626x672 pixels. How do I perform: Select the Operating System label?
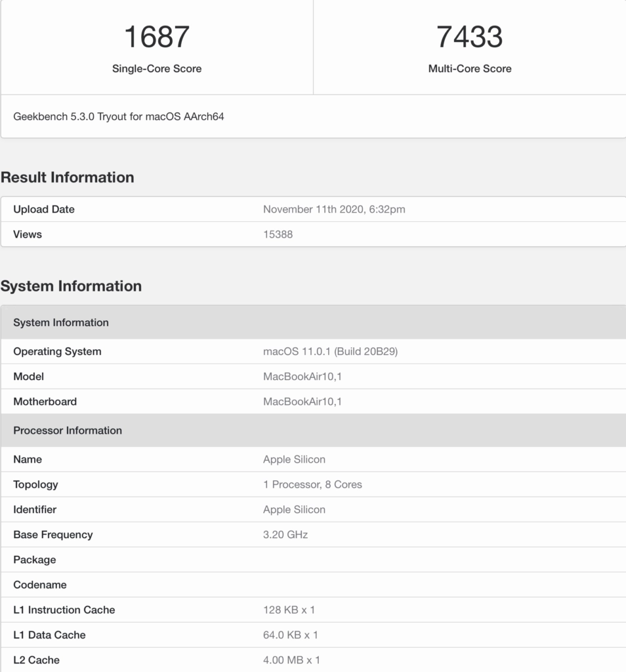tap(57, 352)
